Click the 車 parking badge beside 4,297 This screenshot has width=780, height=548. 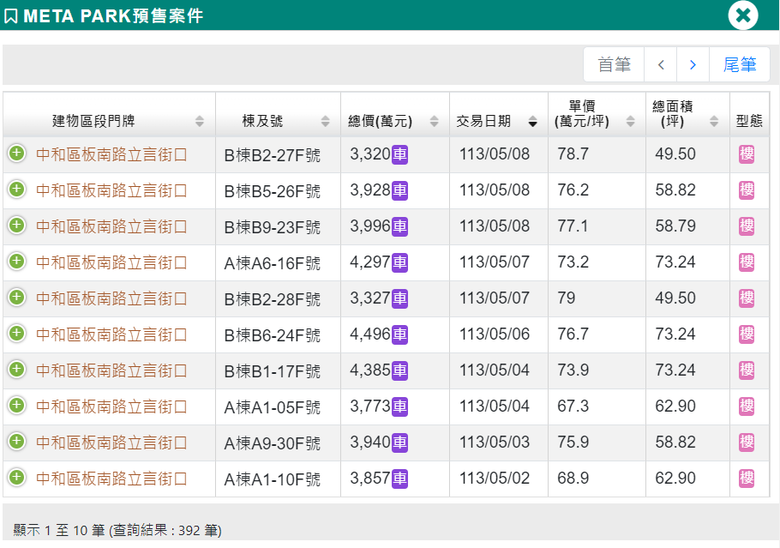tap(399, 263)
